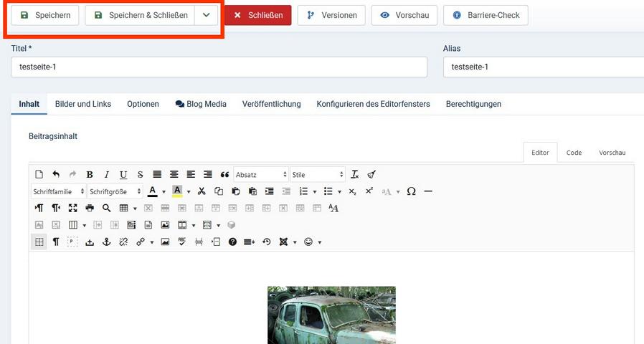
Task: Open Konfigurieren des Editorfensters tab
Action: point(374,104)
